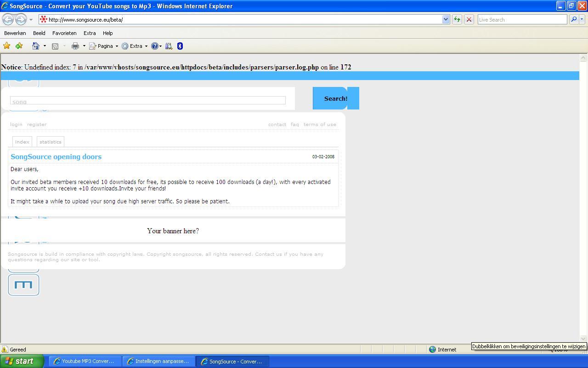Open the search provider options dropdown

point(582,19)
